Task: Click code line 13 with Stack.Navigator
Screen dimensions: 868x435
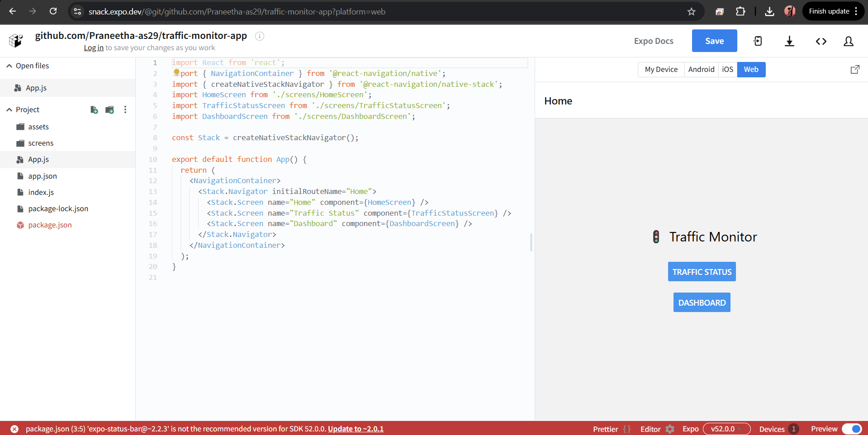Action: (x=287, y=191)
